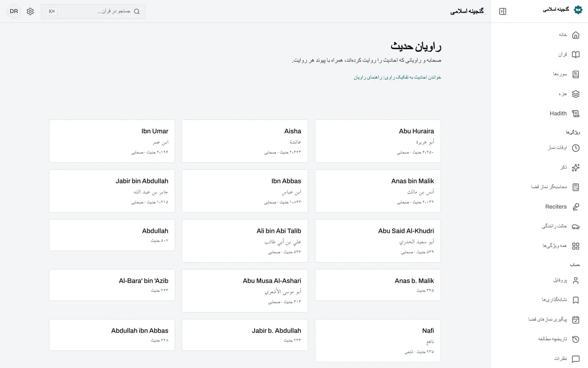Select Anas bin Malik card
588x368 pixels.
[x=378, y=191]
